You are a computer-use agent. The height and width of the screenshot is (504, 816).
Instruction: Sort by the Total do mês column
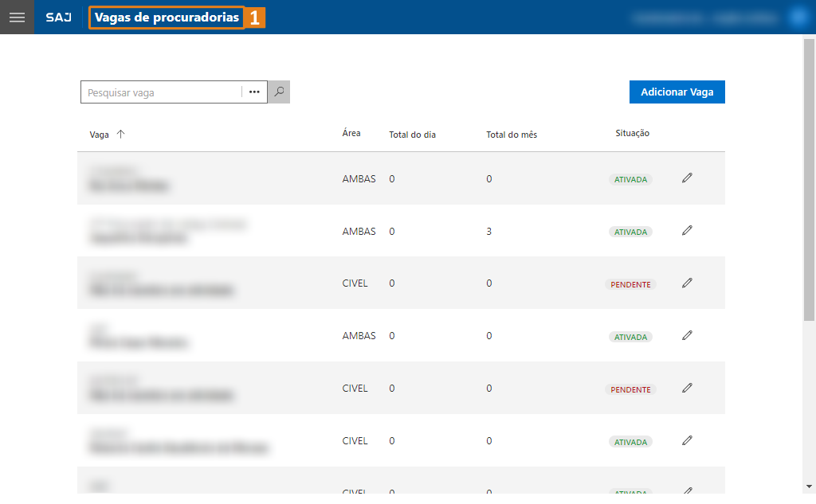pos(512,135)
